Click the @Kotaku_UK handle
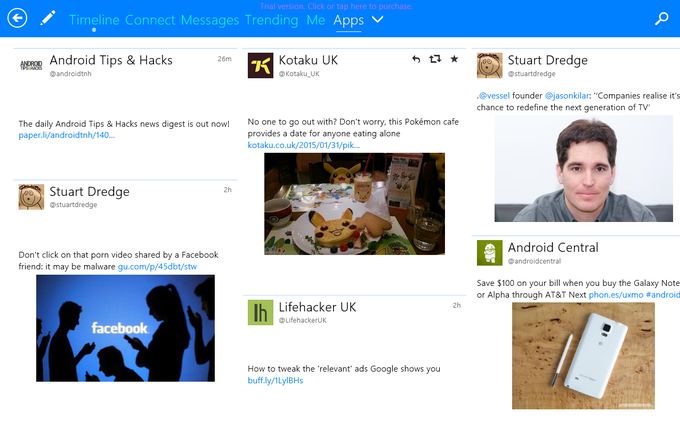 point(299,74)
